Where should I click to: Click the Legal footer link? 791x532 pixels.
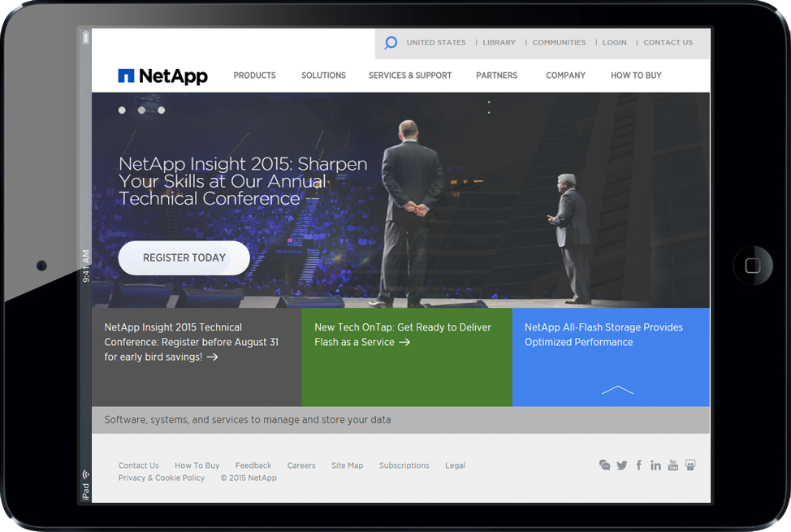pos(455,465)
